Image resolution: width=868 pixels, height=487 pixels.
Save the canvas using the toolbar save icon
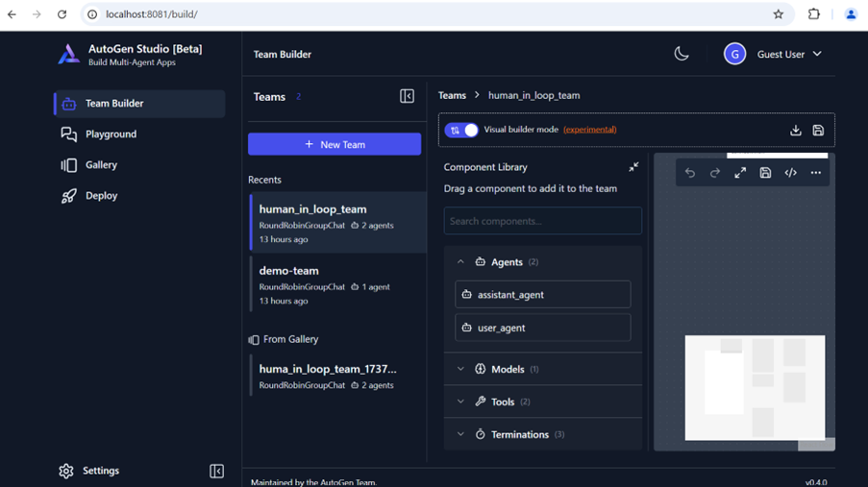pyautogui.click(x=765, y=173)
